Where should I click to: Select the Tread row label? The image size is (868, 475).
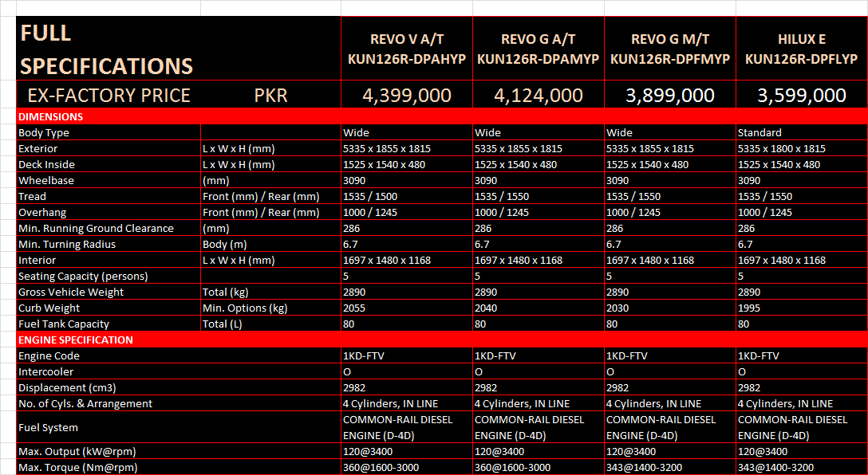point(108,196)
